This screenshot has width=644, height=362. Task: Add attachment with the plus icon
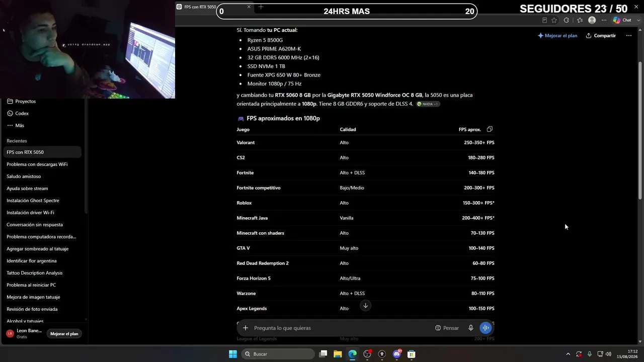pyautogui.click(x=246, y=328)
